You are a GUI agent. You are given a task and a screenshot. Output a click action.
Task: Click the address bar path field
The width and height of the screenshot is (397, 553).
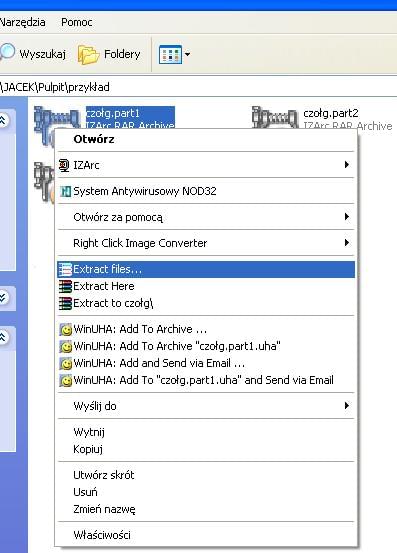pyautogui.click(x=198, y=87)
